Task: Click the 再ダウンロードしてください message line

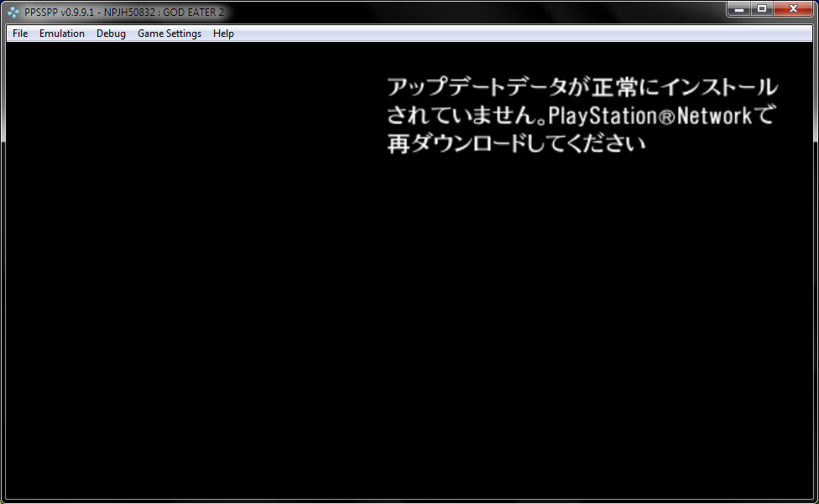Action: (516, 143)
